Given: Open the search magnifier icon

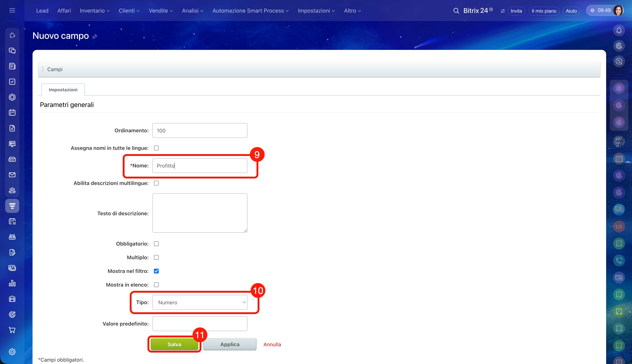Looking at the screenshot, I should [456, 11].
